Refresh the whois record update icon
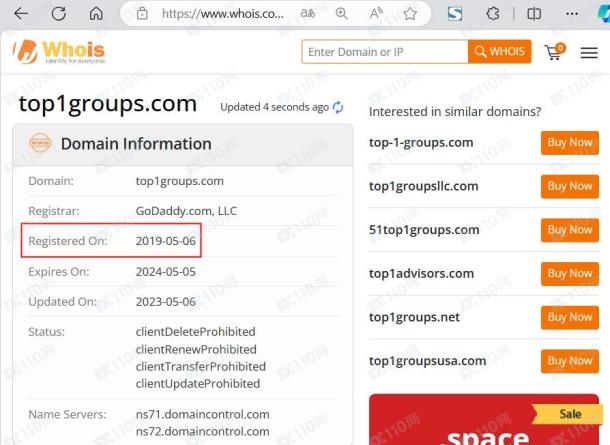 [x=338, y=107]
